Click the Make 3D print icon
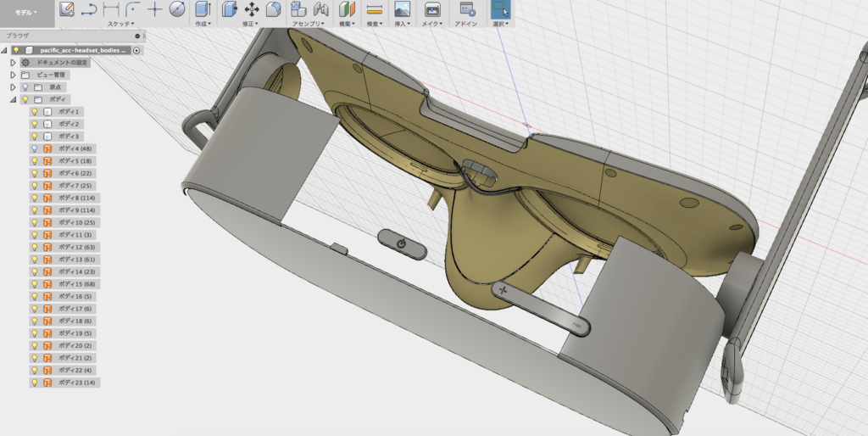 [432, 8]
